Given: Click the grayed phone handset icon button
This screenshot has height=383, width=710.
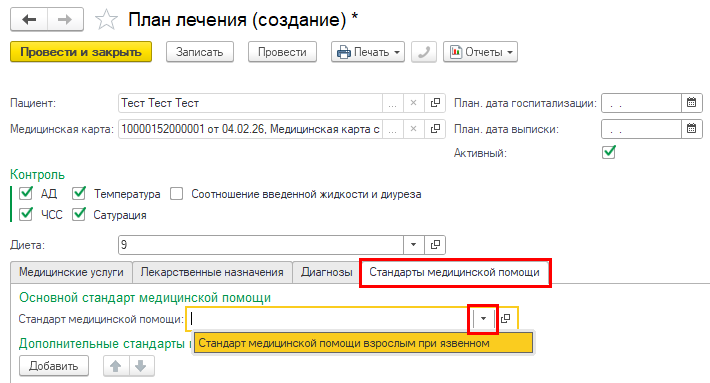Looking at the screenshot, I should click(x=424, y=52).
